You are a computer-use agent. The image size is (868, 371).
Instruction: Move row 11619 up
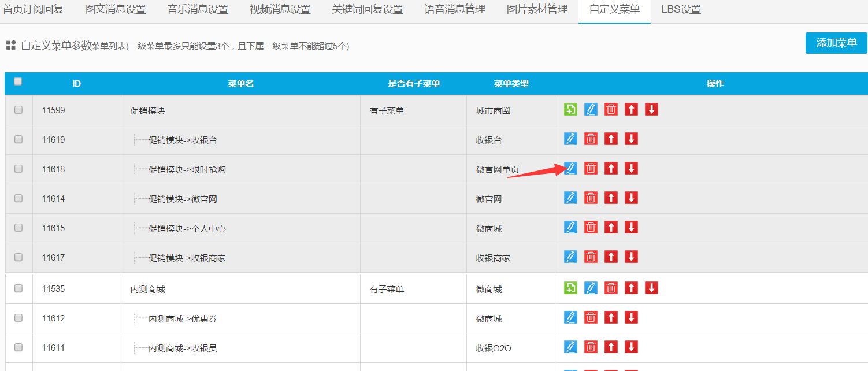tap(611, 139)
